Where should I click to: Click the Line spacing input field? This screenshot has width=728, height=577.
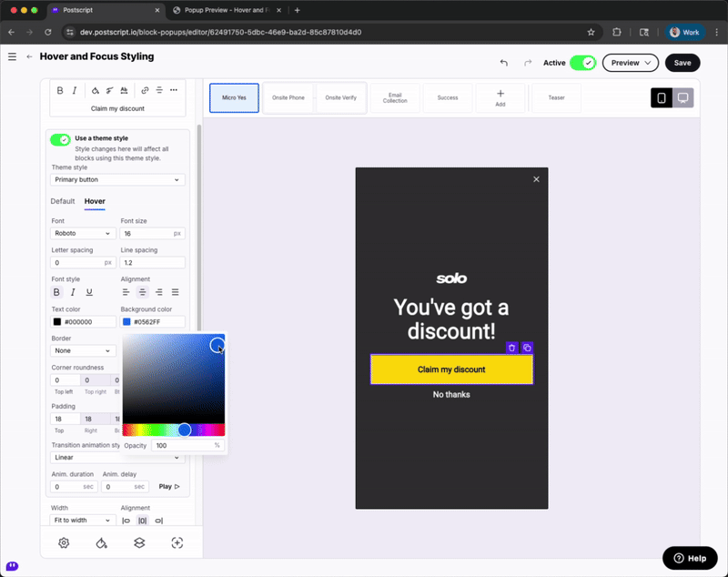[152, 263]
